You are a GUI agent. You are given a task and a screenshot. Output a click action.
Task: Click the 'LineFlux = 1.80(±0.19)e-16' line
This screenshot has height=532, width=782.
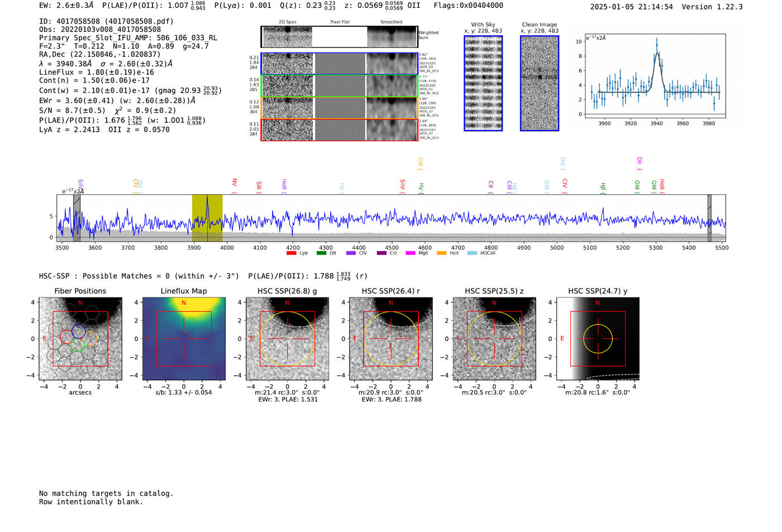[x=97, y=72]
